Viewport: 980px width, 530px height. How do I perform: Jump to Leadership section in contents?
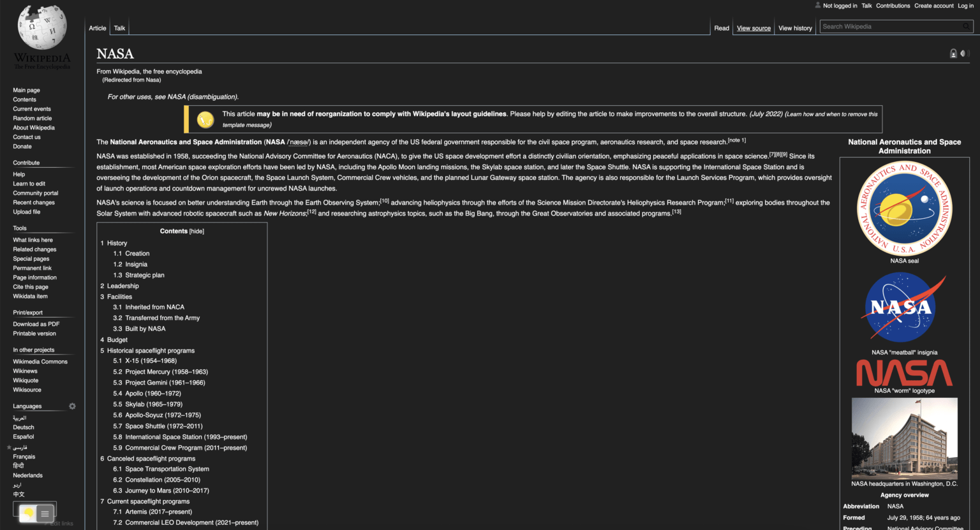[x=122, y=286]
